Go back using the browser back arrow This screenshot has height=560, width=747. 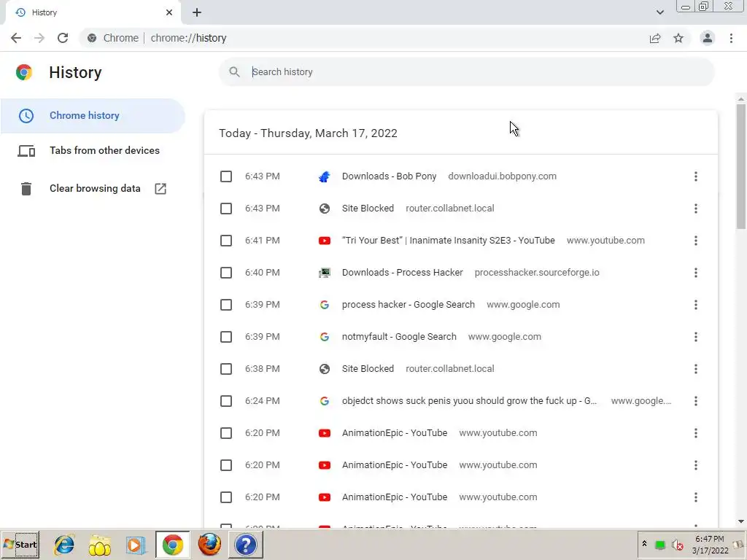pos(16,38)
